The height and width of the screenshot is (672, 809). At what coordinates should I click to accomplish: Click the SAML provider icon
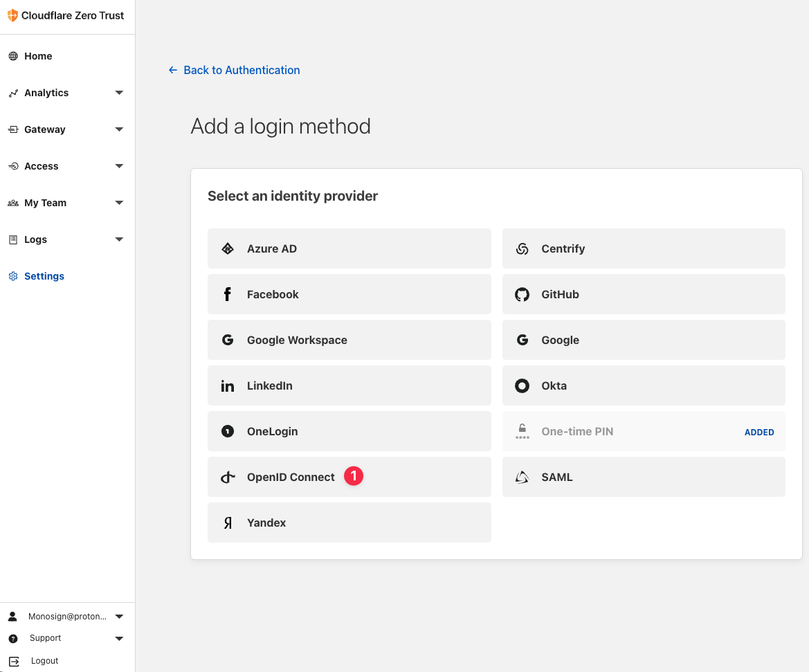[x=522, y=477]
